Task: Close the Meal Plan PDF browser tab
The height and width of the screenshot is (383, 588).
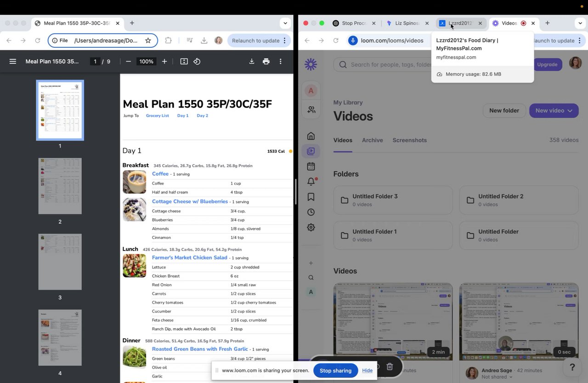Action: 118,23
